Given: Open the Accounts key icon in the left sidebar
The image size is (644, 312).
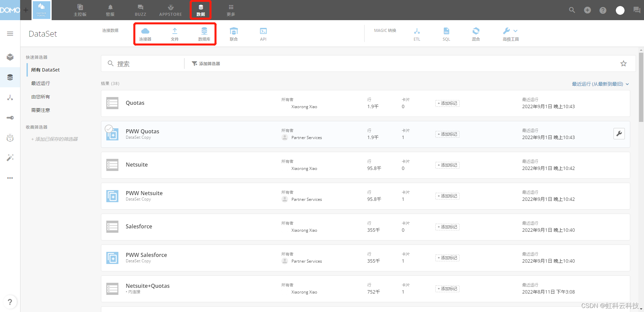Looking at the screenshot, I should (x=10, y=118).
